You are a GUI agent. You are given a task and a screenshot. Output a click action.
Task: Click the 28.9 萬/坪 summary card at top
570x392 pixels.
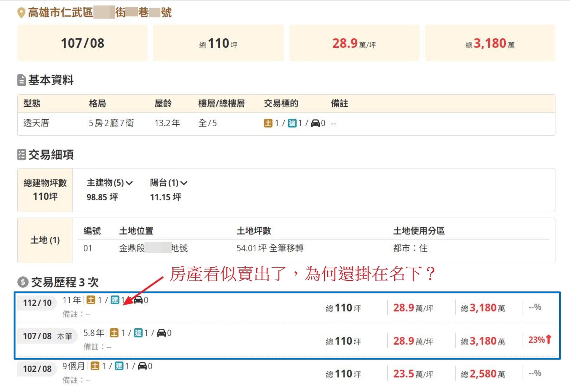(x=354, y=43)
